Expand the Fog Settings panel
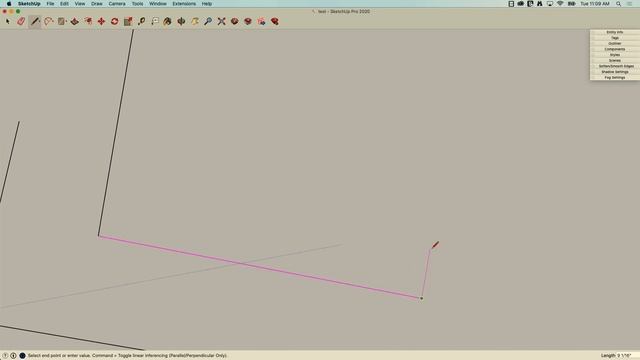Image resolution: width=640 pixels, height=360 pixels. (x=615, y=78)
